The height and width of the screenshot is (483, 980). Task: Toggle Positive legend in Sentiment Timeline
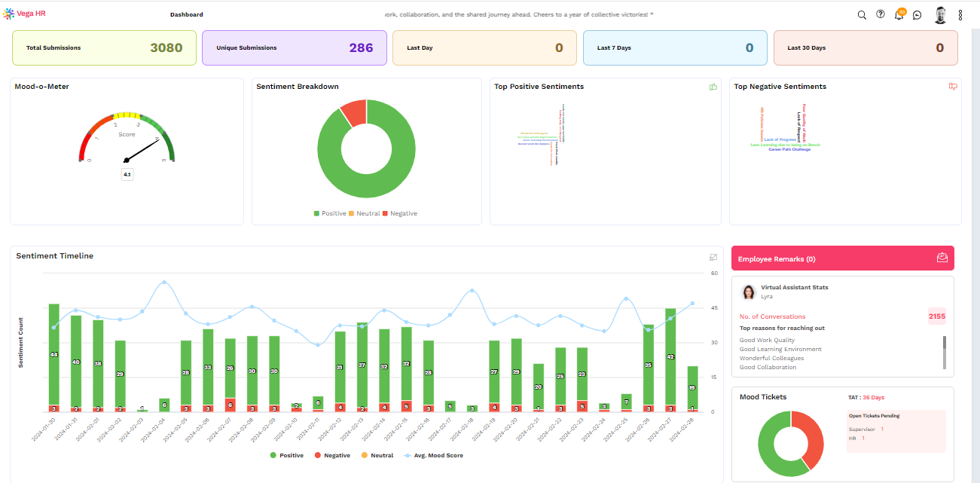click(289, 455)
